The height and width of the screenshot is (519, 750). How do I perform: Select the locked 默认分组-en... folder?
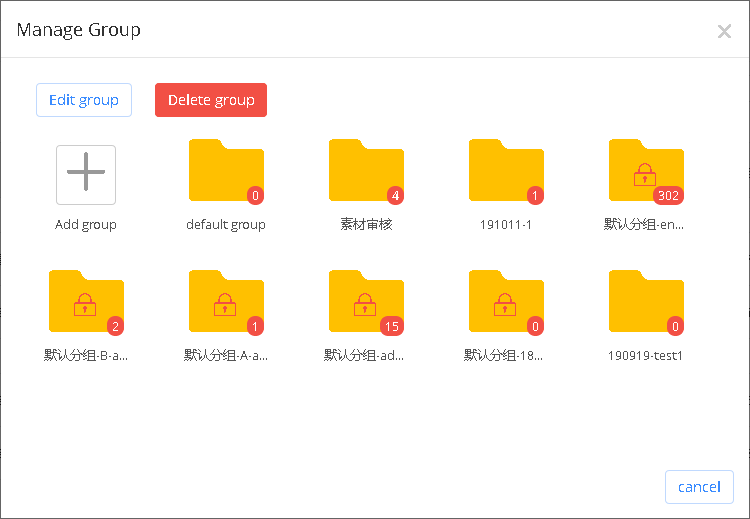click(x=646, y=170)
